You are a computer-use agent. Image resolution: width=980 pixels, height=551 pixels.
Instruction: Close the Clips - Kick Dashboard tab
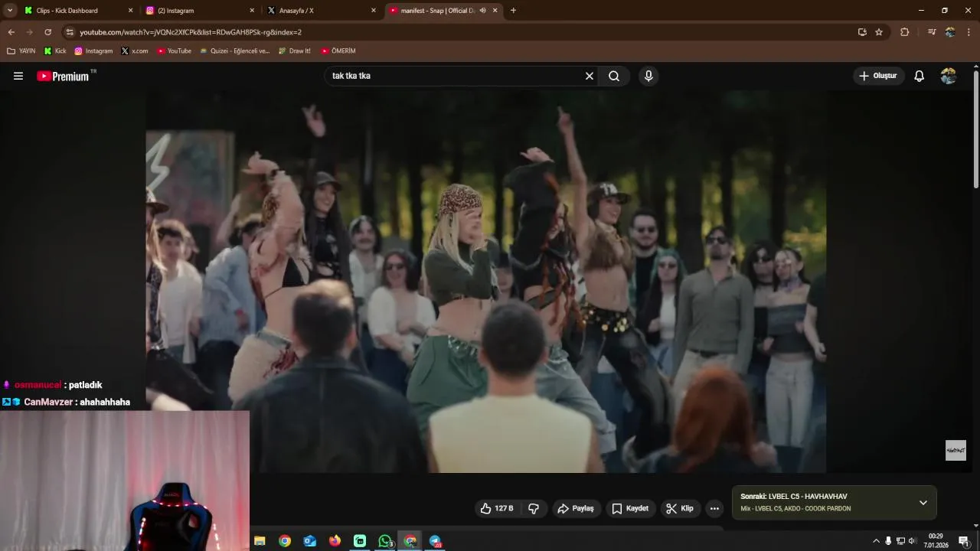click(130, 11)
